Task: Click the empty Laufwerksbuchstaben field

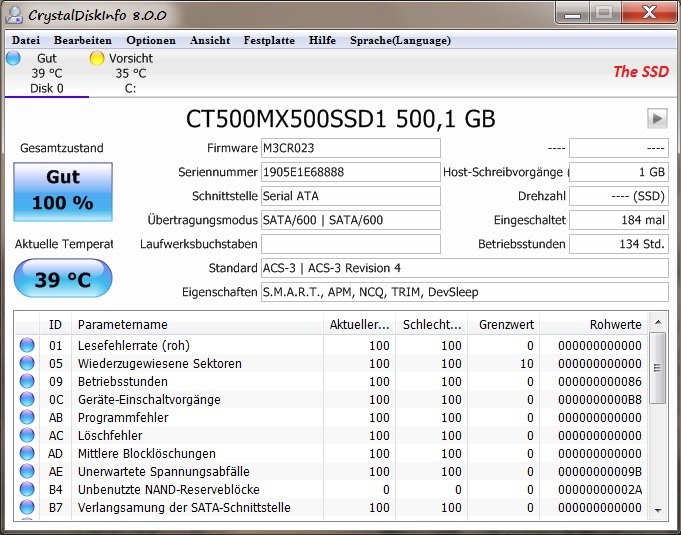Action: pyautogui.click(x=350, y=244)
